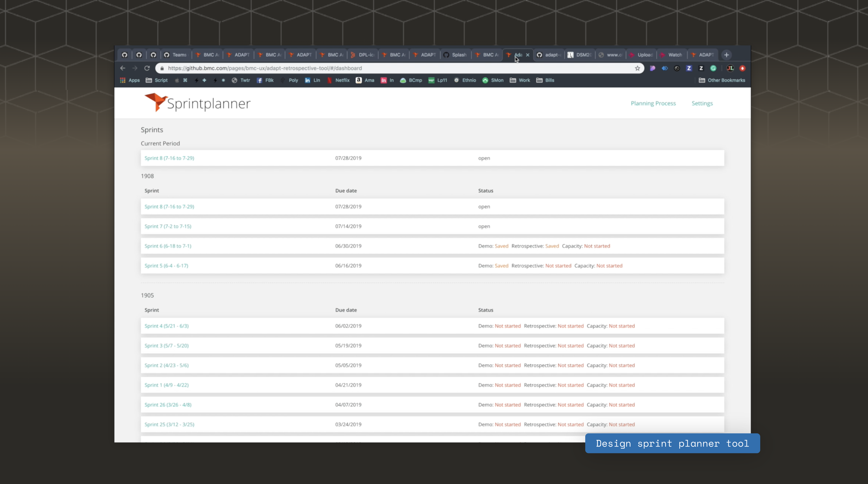Open the Settings link
This screenshot has width=868, height=484.
(x=702, y=103)
